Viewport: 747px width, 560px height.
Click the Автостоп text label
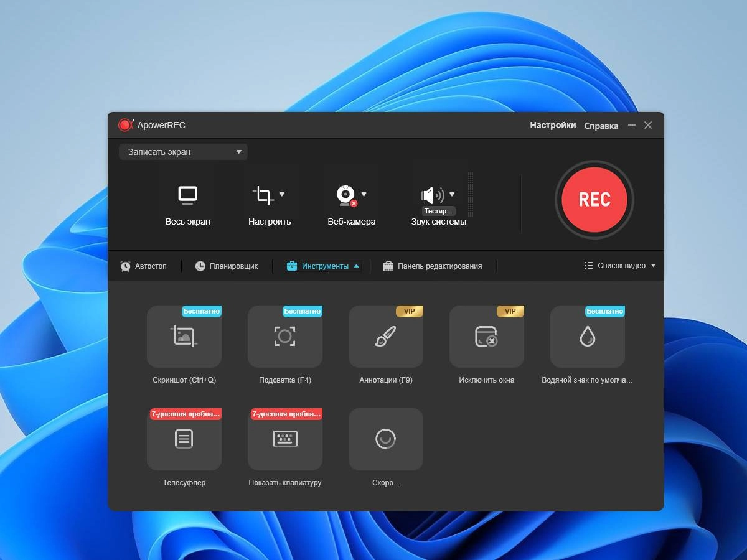151,266
